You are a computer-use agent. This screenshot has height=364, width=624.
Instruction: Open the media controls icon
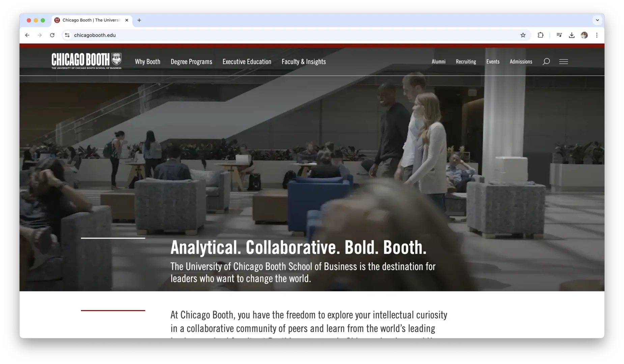[x=559, y=35]
